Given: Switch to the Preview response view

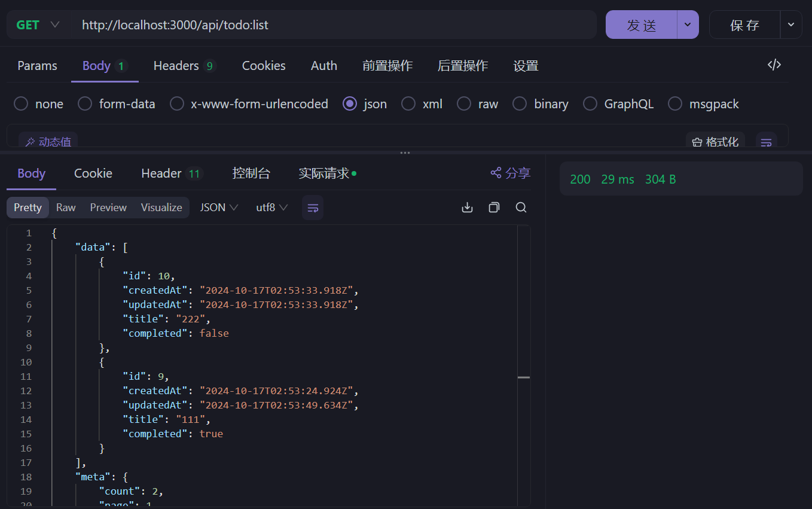Looking at the screenshot, I should pyautogui.click(x=108, y=208).
